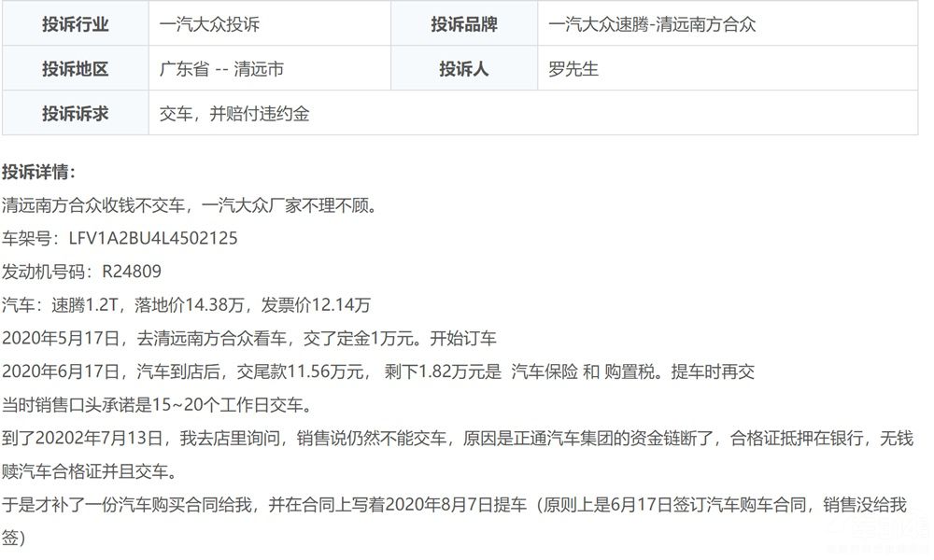Click the 于是才补了一份汽车购买合同 line
This screenshot has width=934, height=560.
click(x=454, y=505)
